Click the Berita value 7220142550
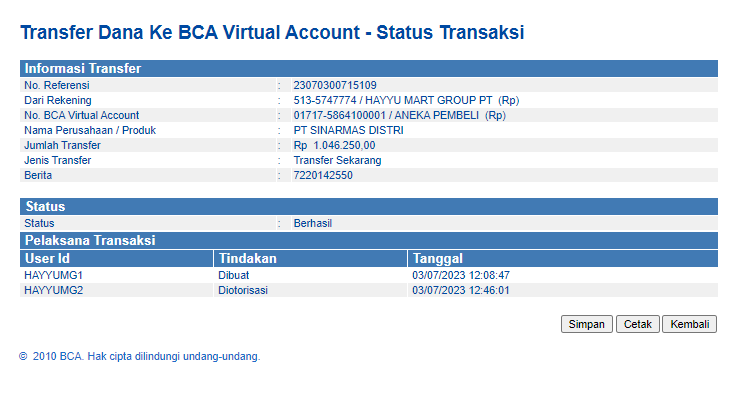 pos(323,175)
